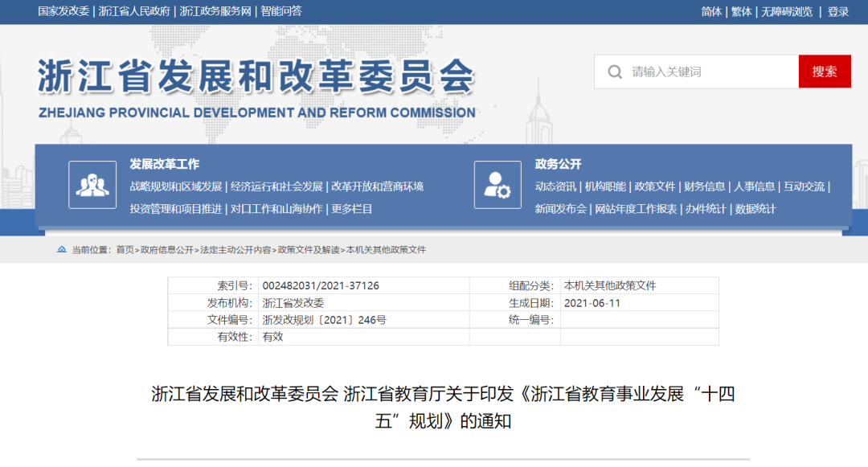Click the article title about 教育事业发展 “十四五” 规划

click(x=443, y=408)
